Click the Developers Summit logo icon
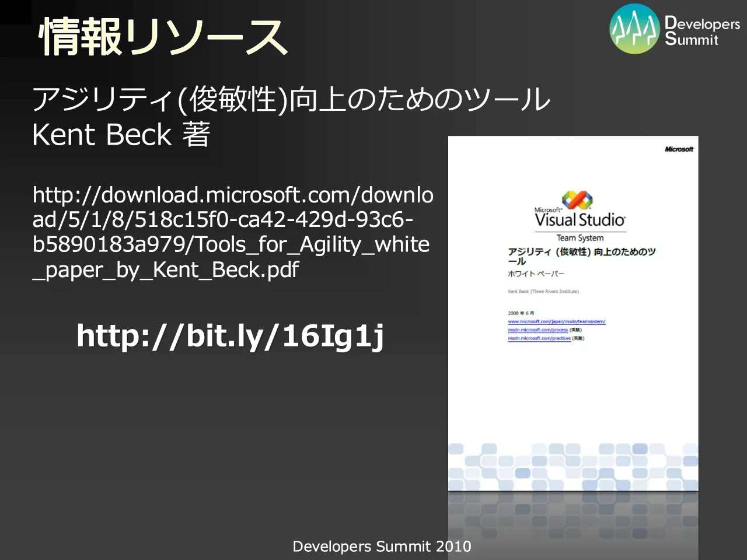747x560 pixels. pos(634,29)
